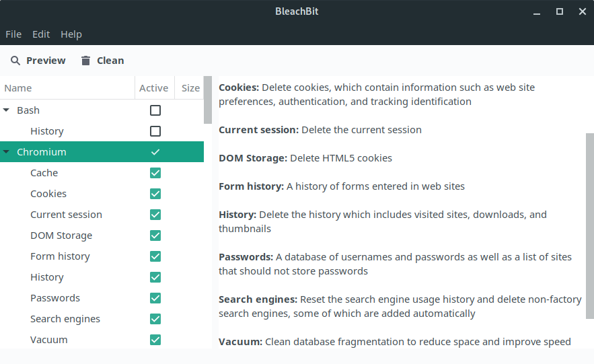Sort by the Size column header
594x364 pixels.
pos(189,88)
